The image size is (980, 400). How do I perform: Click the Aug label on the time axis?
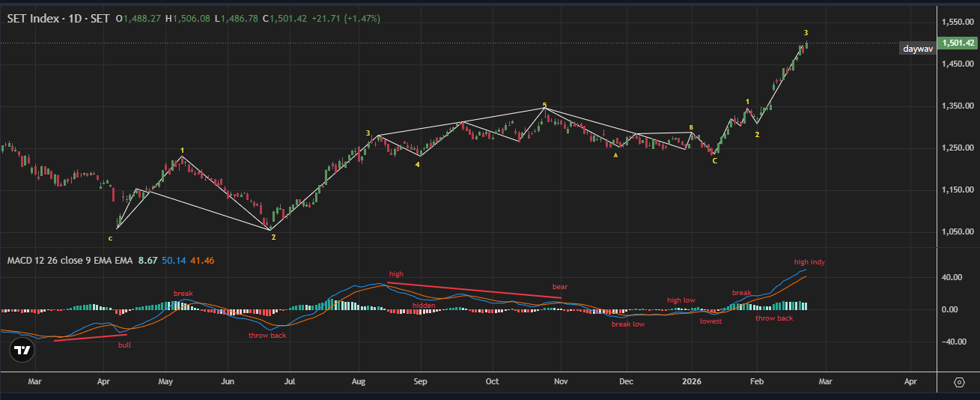pos(359,381)
